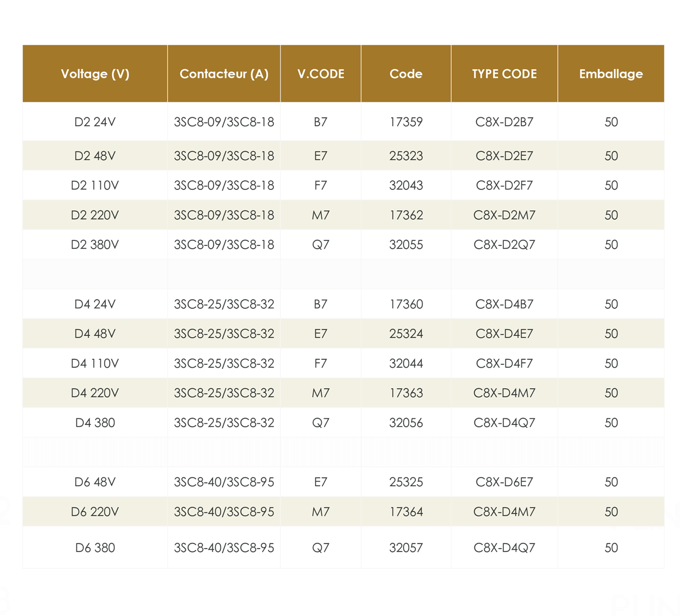The width and height of the screenshot is (680, 616).
Task: Click the V.CODE column header
Action: (321, 74)
